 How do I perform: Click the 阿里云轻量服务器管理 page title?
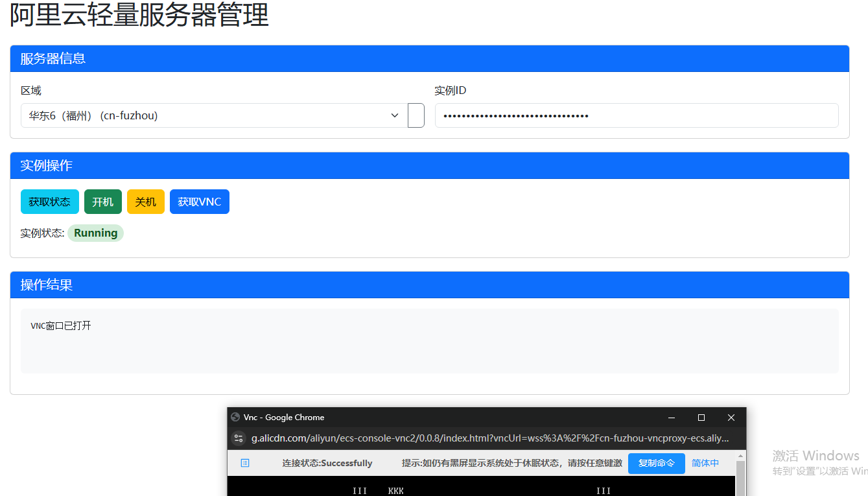click(139, 14)
